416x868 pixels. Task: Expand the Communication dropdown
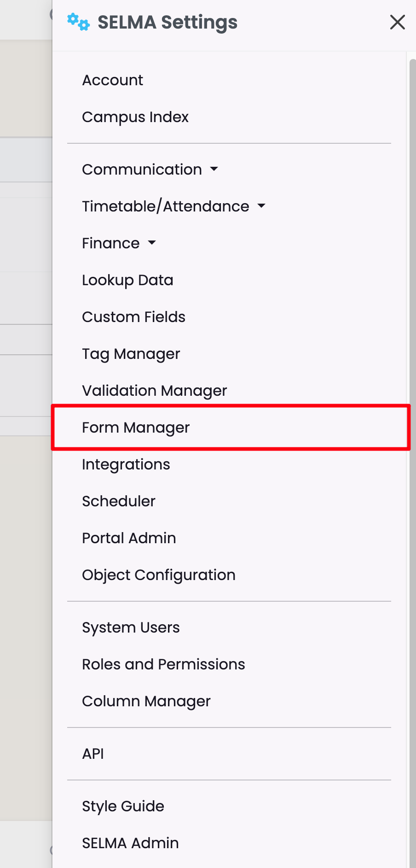click(150, 170)
